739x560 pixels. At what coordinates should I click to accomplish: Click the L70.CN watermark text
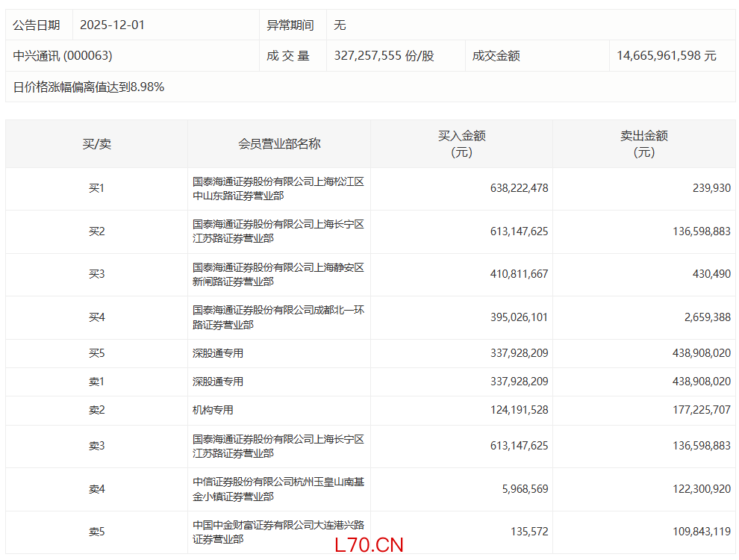369,545
